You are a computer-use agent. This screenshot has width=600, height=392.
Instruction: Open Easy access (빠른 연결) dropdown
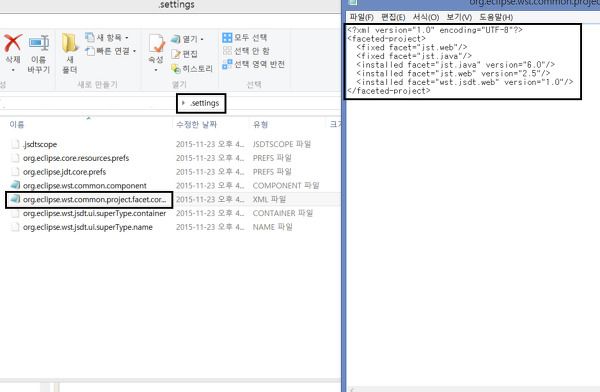pos(111,51)
